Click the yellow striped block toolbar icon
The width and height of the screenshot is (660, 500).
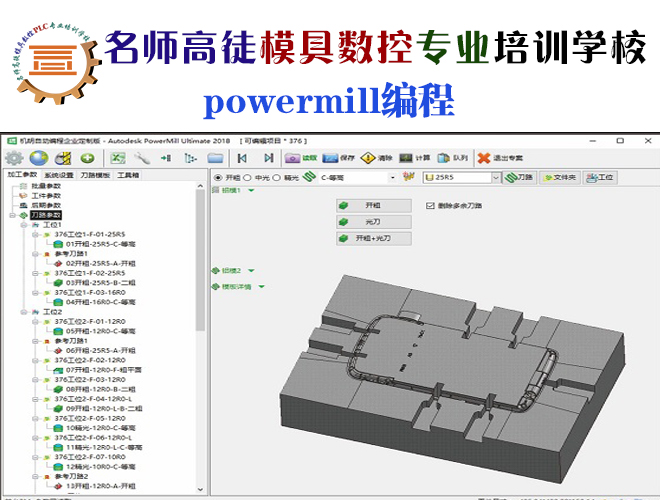tap(63, 158)
